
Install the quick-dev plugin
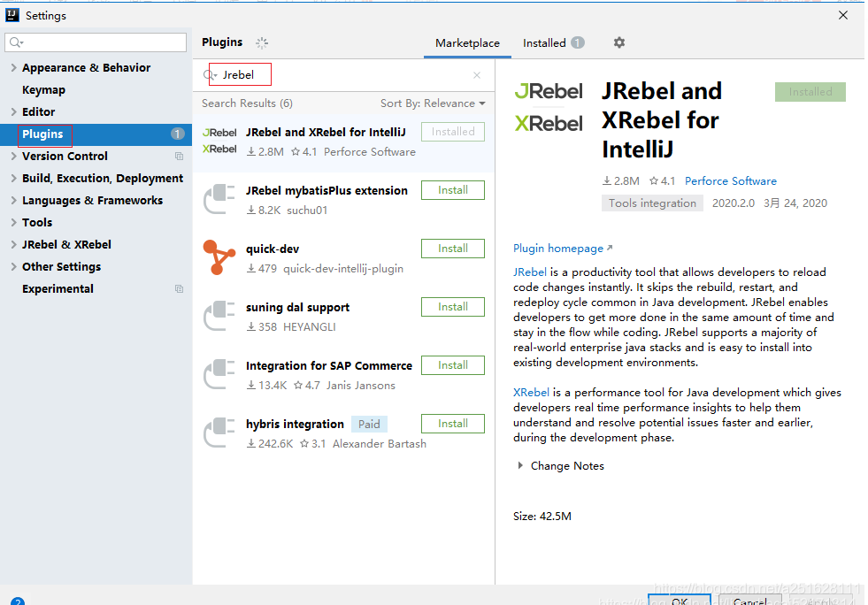(453, 249)
